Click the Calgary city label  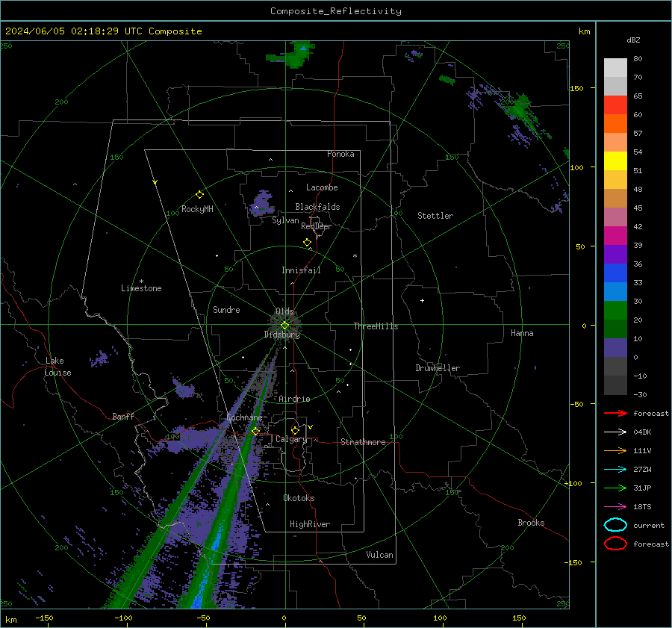tap(291, 439)
